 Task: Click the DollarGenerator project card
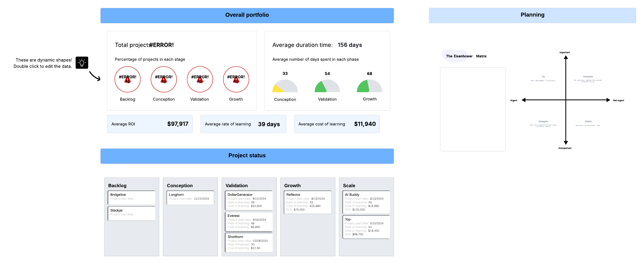point(249,200)
